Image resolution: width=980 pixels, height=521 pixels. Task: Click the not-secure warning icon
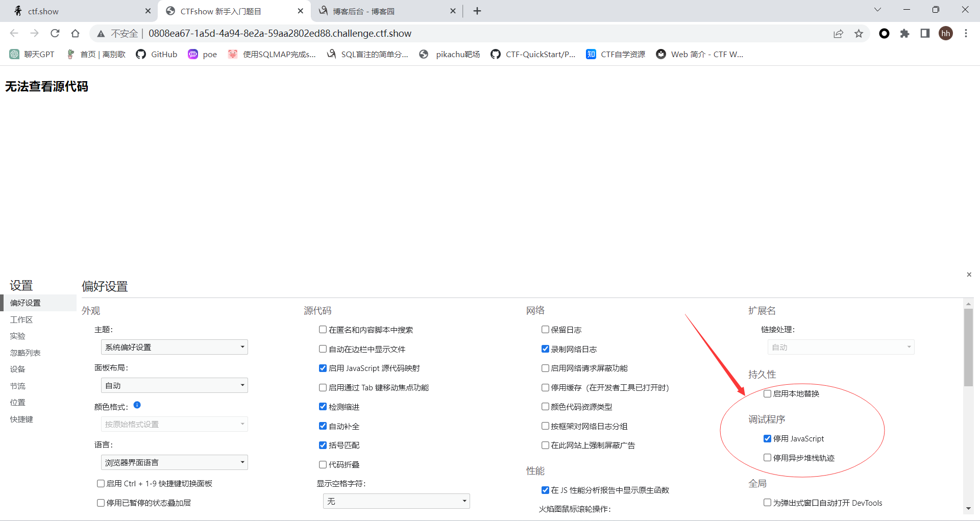(101, 34)
